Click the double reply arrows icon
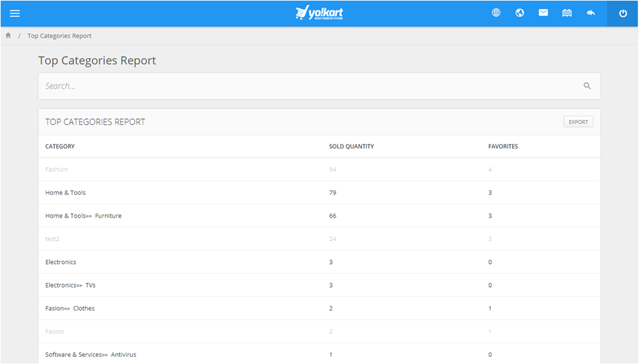The image size is (639, 364). click(591, 13)
